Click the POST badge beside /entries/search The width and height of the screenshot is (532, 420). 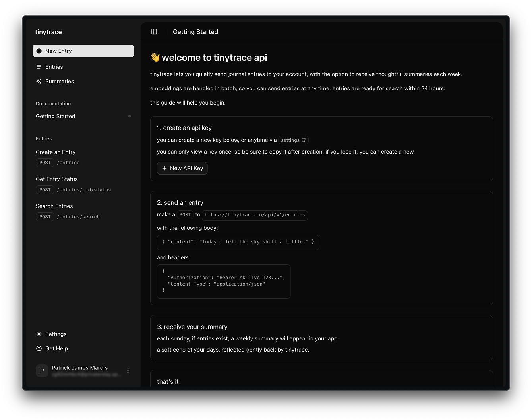point(45,217)
